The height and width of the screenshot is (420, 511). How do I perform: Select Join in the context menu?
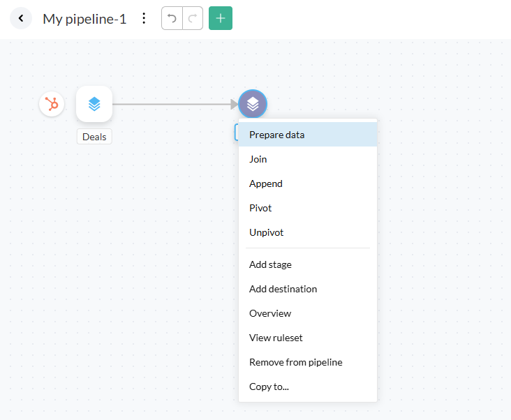point(258,159)
